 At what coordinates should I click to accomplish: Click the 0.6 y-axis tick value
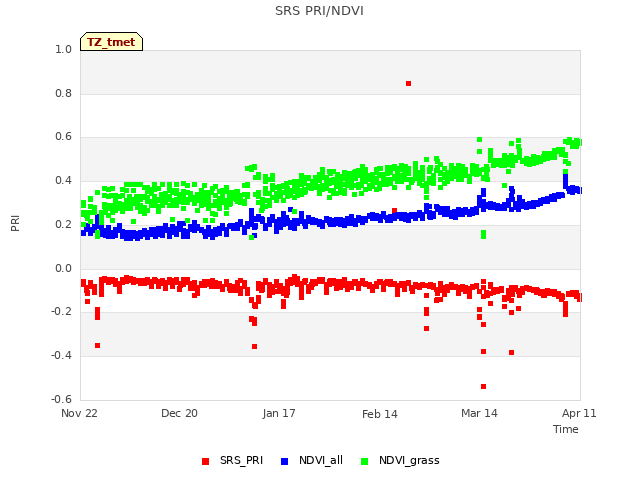coord(63,137)
